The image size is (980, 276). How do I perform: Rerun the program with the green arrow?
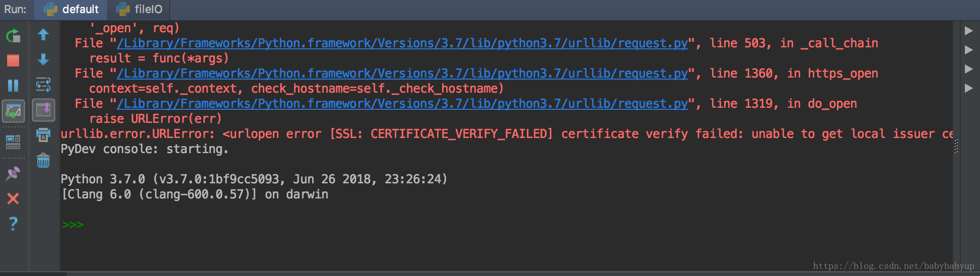pos(13,35)
